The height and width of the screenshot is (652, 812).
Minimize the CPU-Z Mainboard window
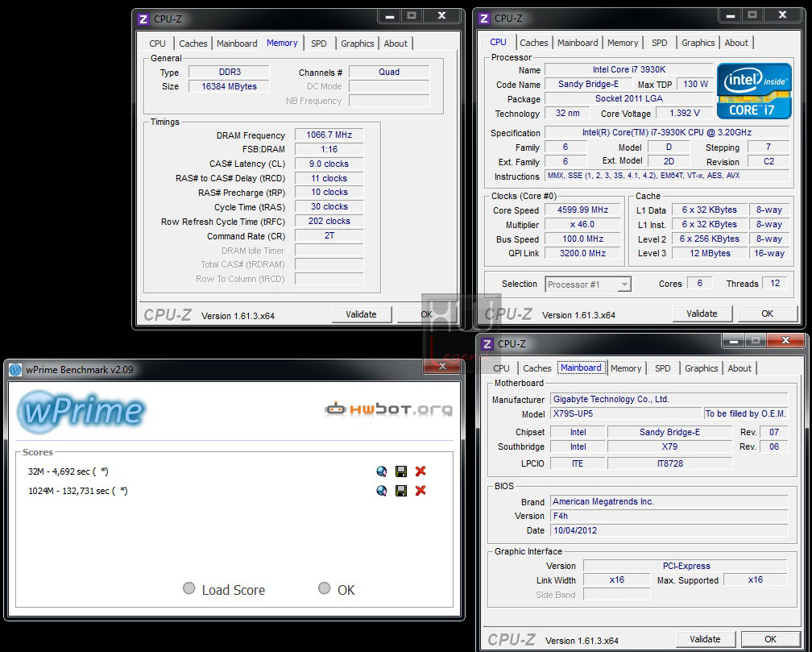click(733, 341)
